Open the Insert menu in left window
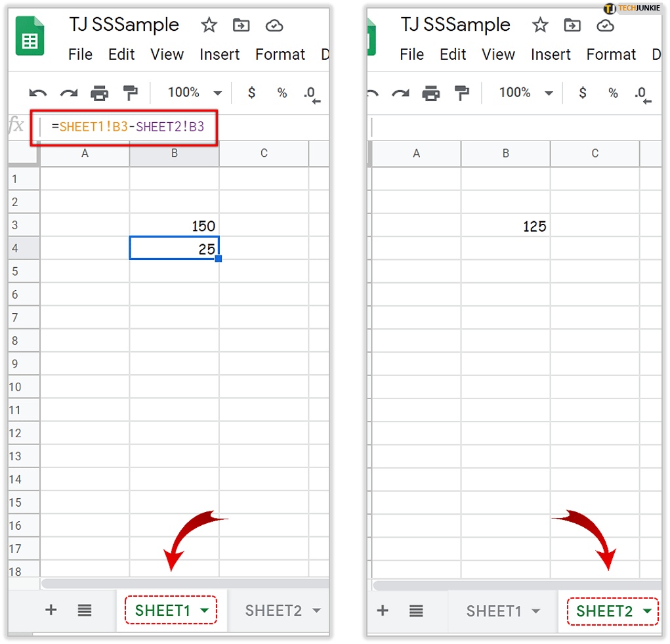This screenshot has height=644, width=670. 219,54
